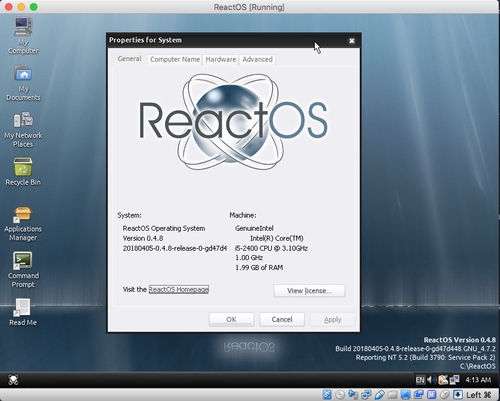Dismiss dialog with Cancel button

(x=282, y=319)
